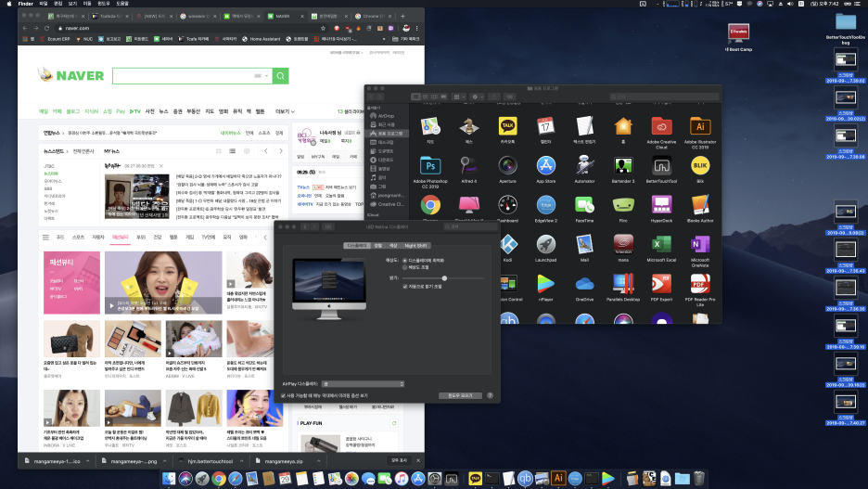Image resolution: width=868 pixels, height=489 pixels.
Task: Open the Naver search box dropdown arrow
Action: (266, 76)
